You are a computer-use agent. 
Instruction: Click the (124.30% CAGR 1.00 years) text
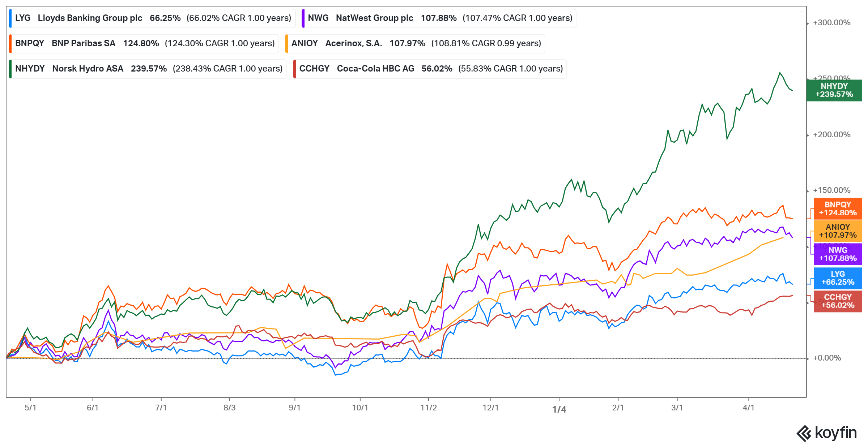[x=220, y=43]
